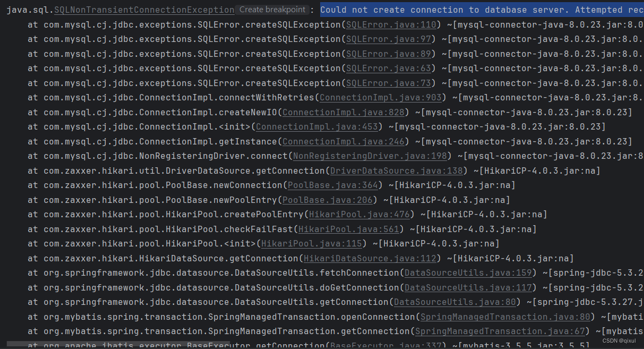Navigate to the HikariPool.java:561 link
Viewport: 644px width, 349px height.
348,229
